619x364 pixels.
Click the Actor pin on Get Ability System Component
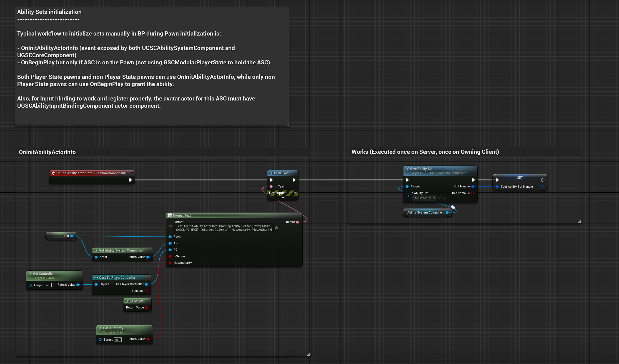(96, 257)
